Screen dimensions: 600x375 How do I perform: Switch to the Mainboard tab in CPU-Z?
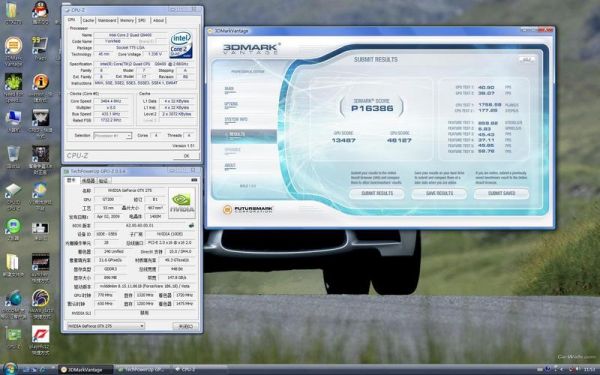pyautogui.click(x=107, y=20)
